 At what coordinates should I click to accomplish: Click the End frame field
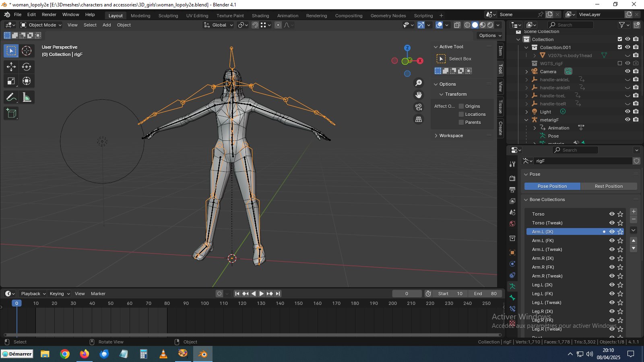485,294
